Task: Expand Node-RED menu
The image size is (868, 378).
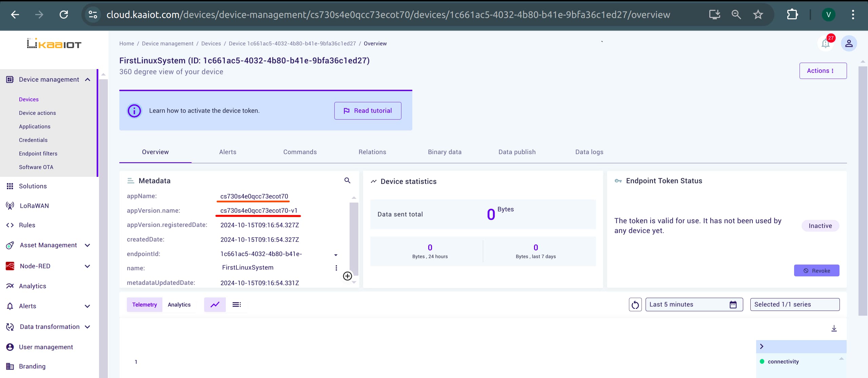Action: 87,266
